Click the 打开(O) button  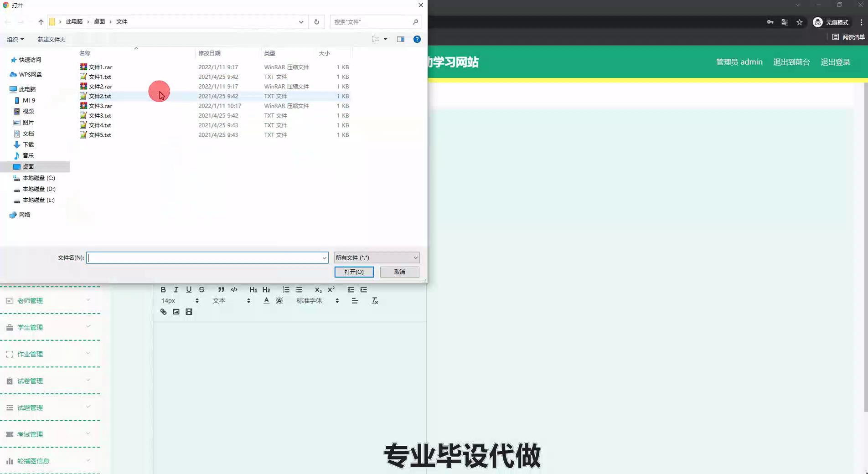point(354,272)
